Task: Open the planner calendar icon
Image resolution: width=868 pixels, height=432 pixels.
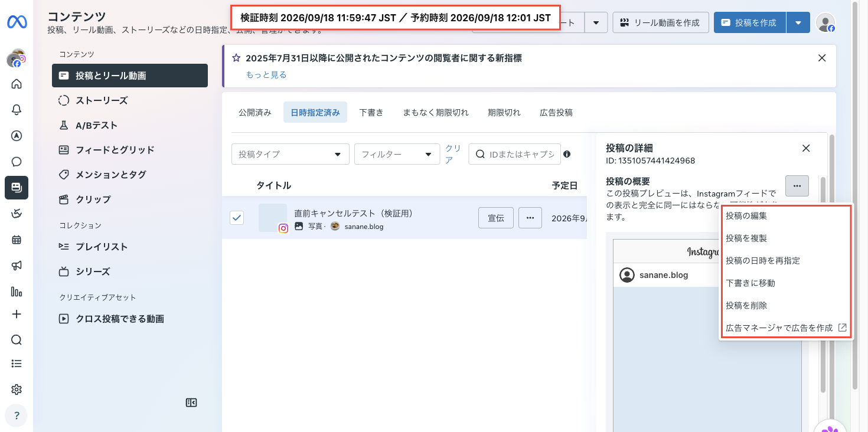Action: point(17,240)
